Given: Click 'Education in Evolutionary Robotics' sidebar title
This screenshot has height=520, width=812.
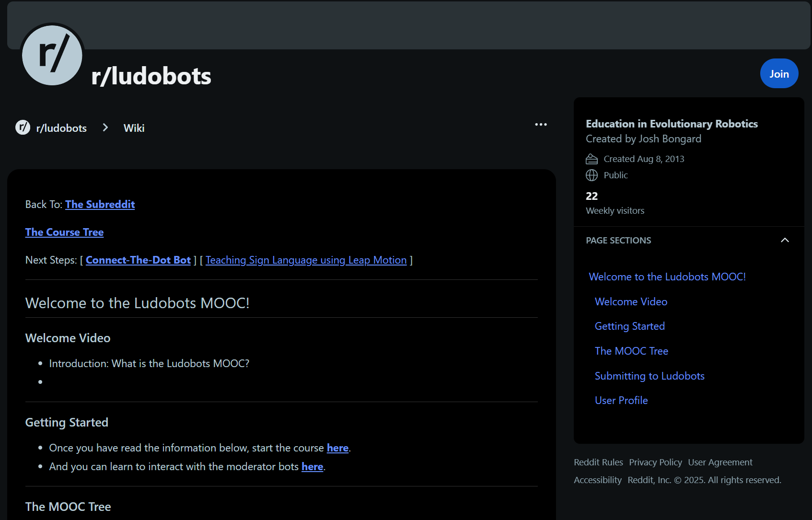Looking at the screenshot, I should [672, 124].
